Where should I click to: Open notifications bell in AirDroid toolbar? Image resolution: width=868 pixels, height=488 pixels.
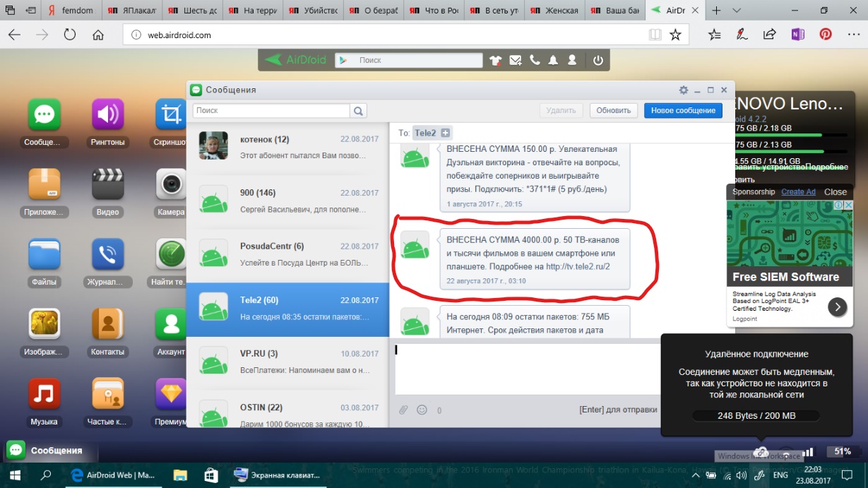[554, 60]
